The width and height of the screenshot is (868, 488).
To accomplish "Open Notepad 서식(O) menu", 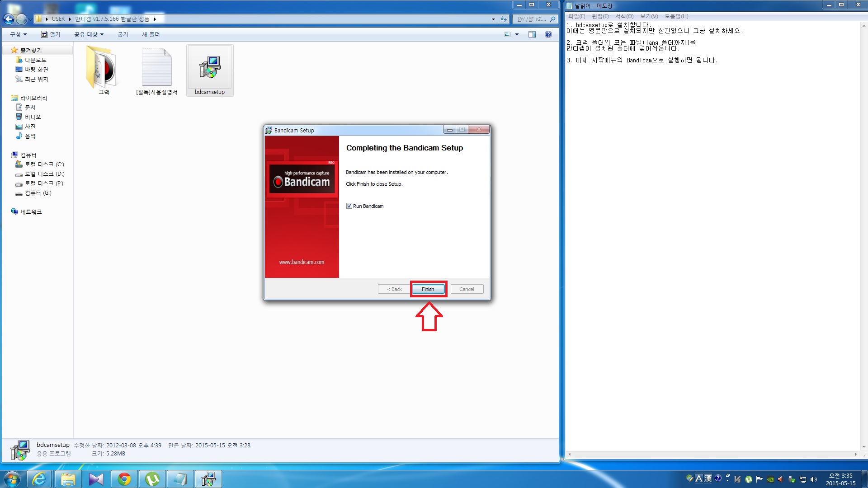I will click(x=624, y=16).
